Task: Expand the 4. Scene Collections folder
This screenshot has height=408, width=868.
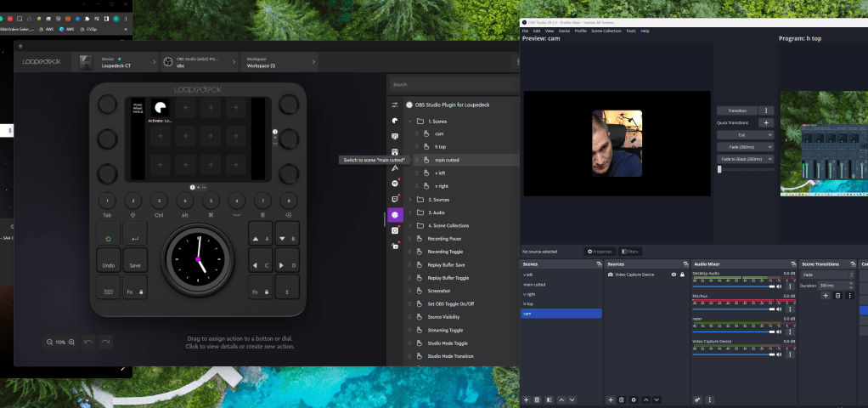Action: coord(410,225)
